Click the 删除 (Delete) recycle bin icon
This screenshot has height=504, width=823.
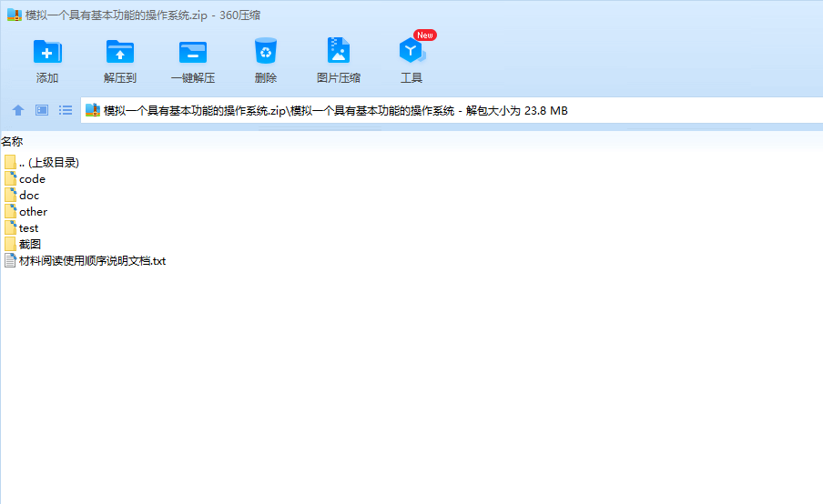(266, 51)
